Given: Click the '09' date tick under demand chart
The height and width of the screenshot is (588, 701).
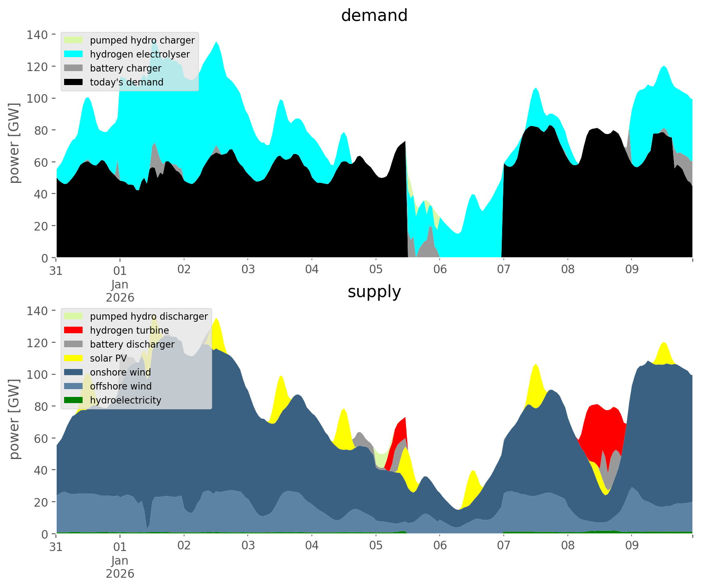Looking at the screenshot, I should 632,270.
